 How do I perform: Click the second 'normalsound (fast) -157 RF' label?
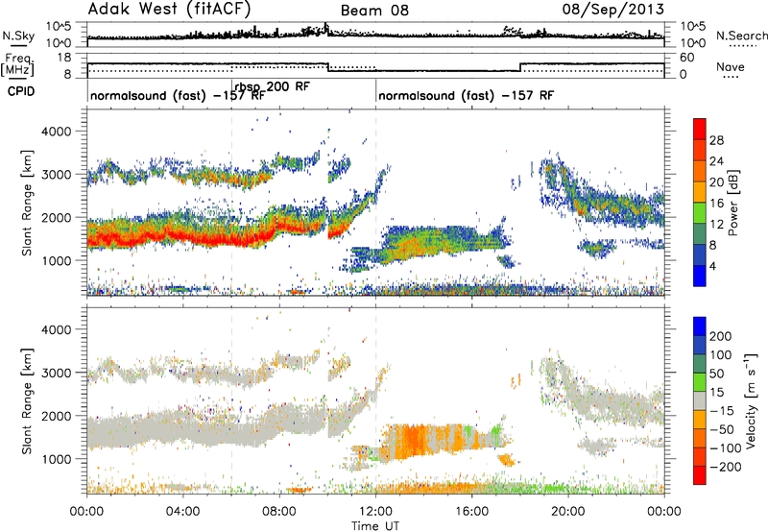point(466,95)
